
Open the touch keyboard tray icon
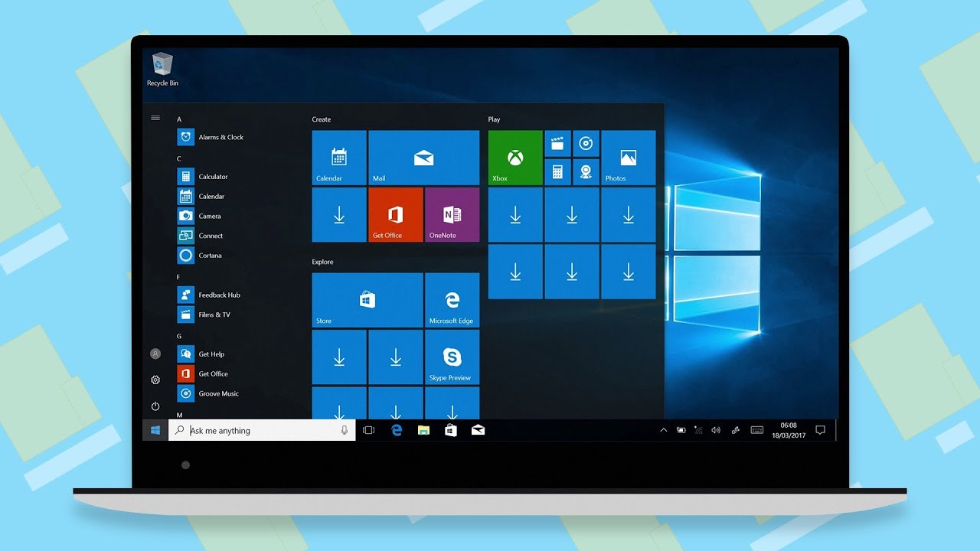coord(756,430)
